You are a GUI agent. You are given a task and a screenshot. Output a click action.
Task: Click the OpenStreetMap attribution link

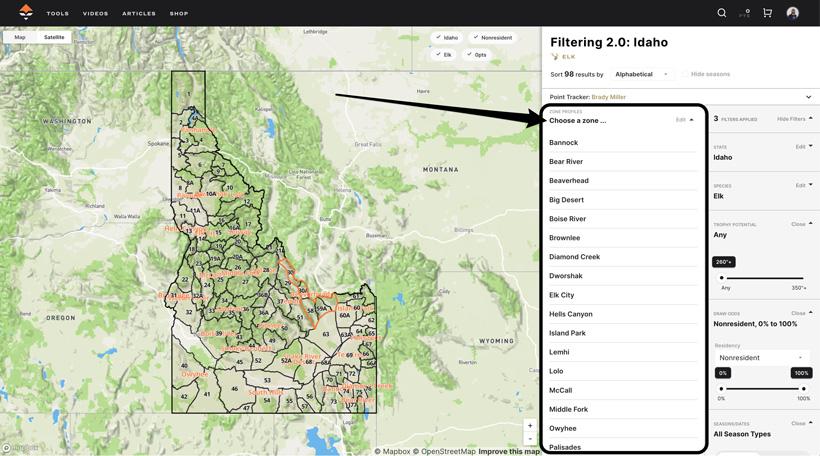(x=444, y=451)
